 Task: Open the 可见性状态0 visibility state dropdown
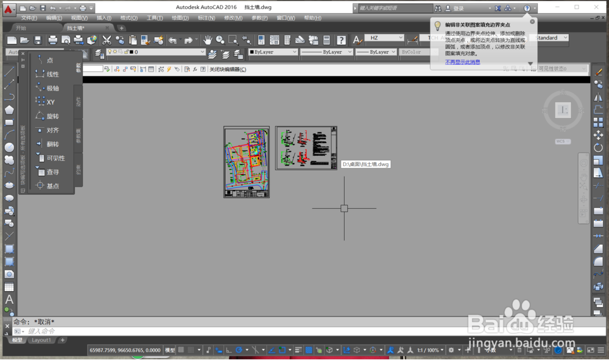point(561,69)
